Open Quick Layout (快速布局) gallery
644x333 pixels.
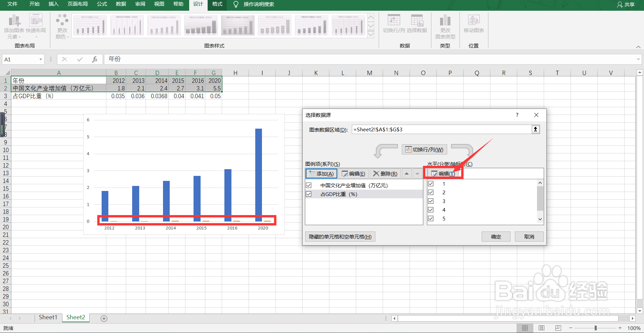[36, 26]
